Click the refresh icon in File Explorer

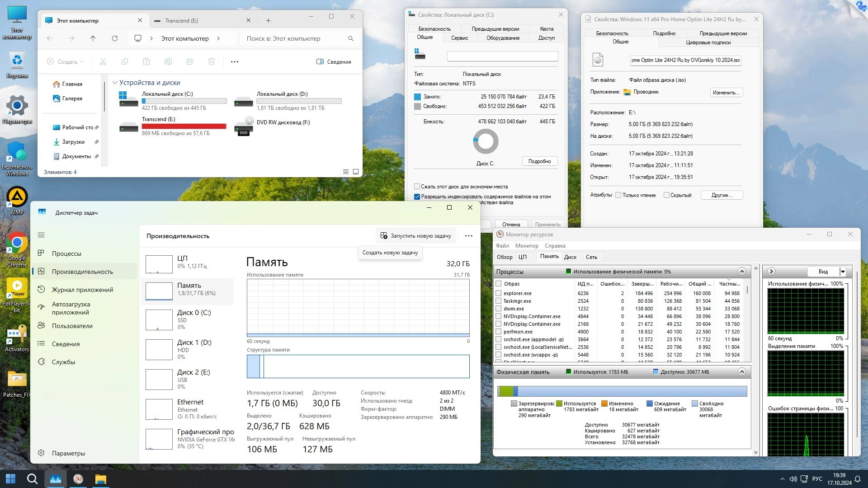coord(115,39)
